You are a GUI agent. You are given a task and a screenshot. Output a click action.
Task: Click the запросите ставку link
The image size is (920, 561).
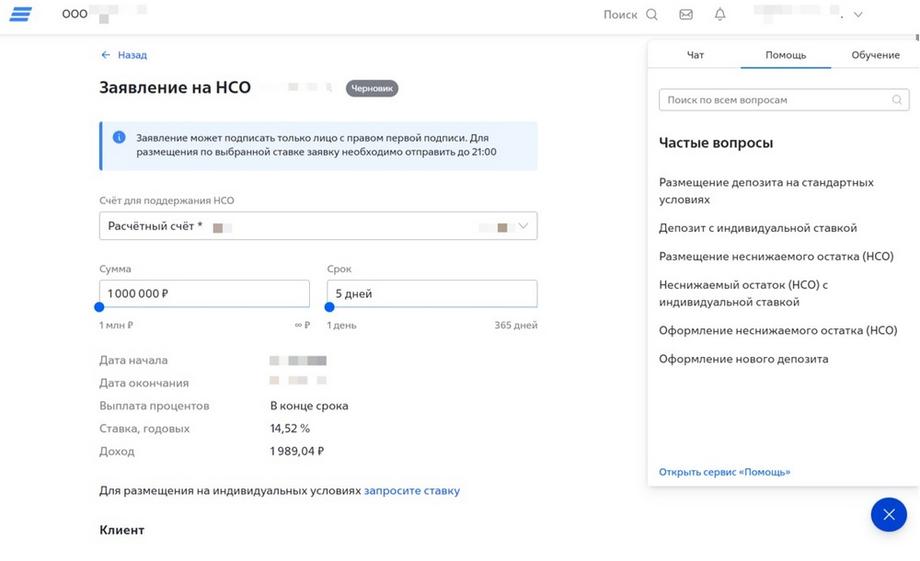click(x=412, y=491)
